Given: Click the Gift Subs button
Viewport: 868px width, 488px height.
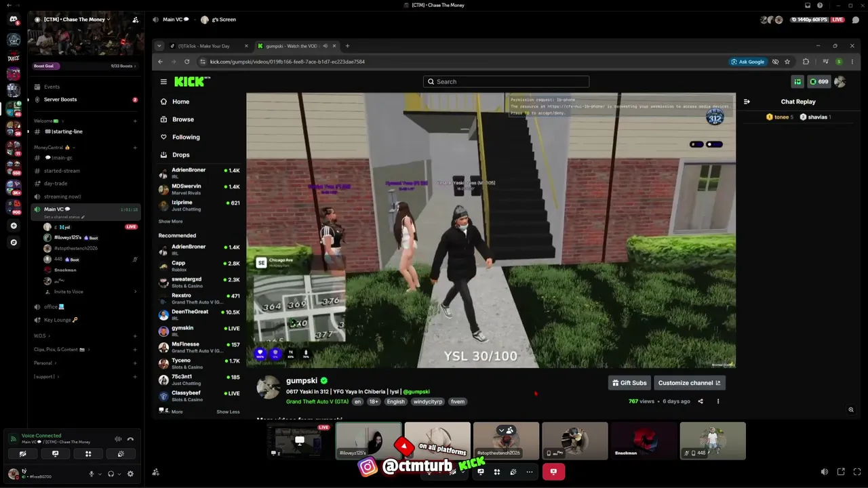Looking at the screenshot, I should click(629, 383).
